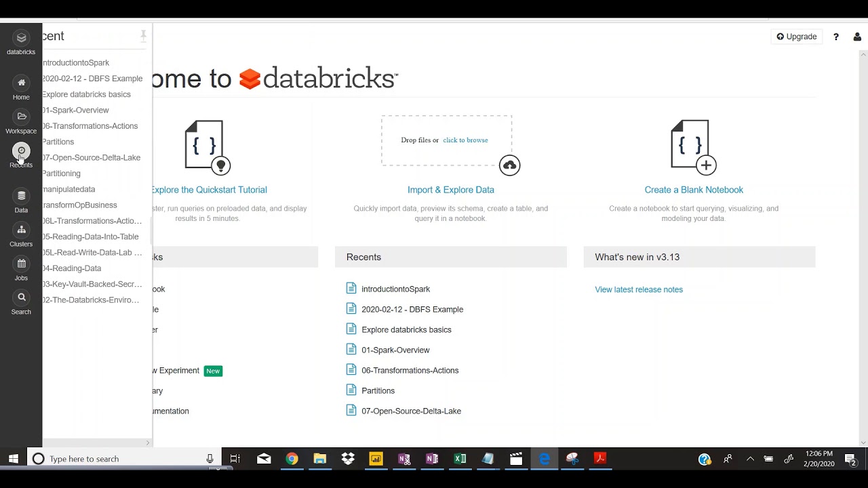Select the Recents clock icon
868x488 pixels.
tap(21, 150)
